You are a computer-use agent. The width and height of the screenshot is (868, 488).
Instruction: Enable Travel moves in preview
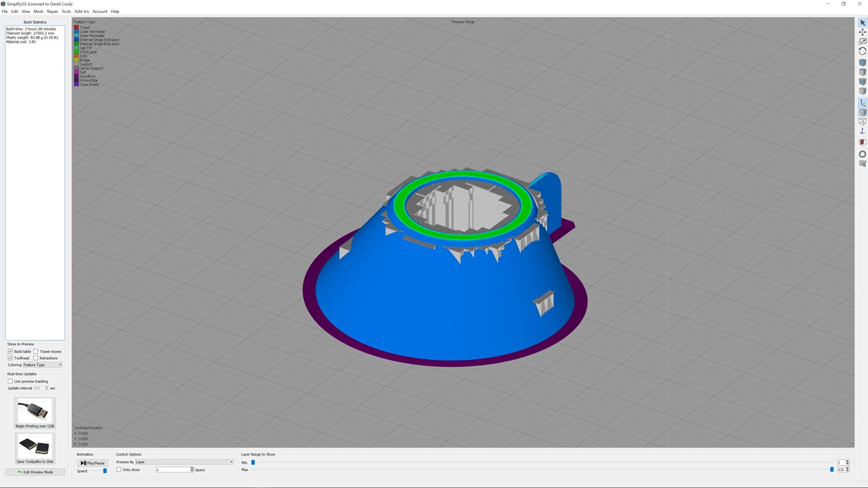click(36, 351)
